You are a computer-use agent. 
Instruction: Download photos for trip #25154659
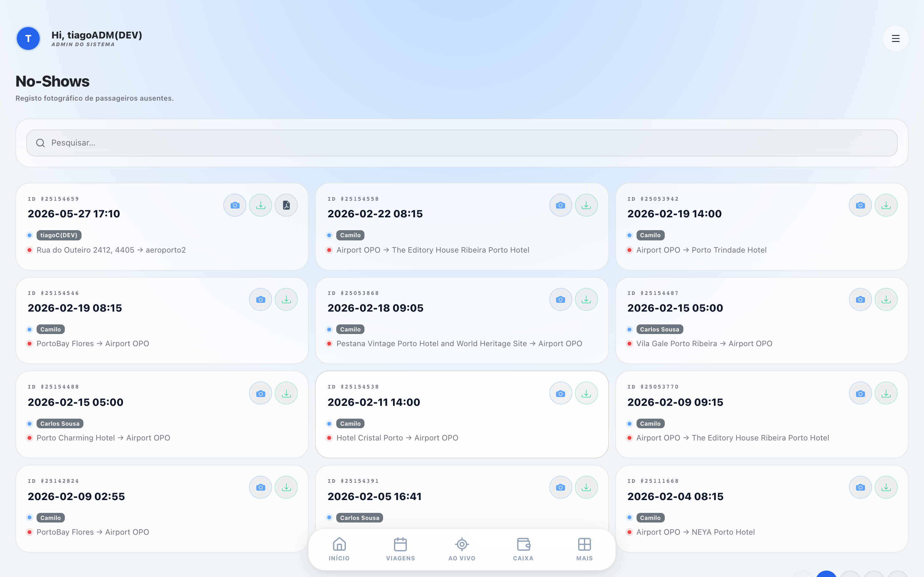pyautogui.click(x=261, y=205)
